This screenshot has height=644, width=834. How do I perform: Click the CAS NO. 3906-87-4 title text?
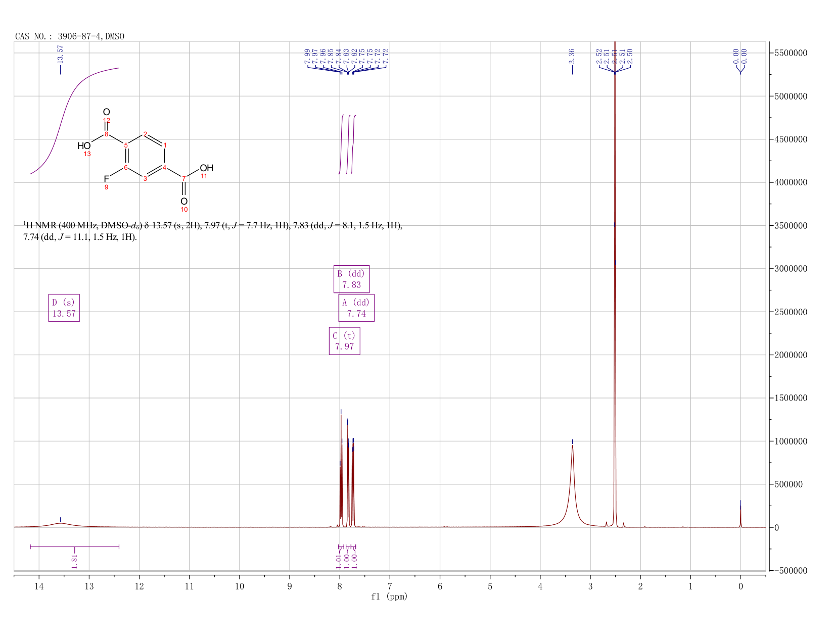pos(70,36)
